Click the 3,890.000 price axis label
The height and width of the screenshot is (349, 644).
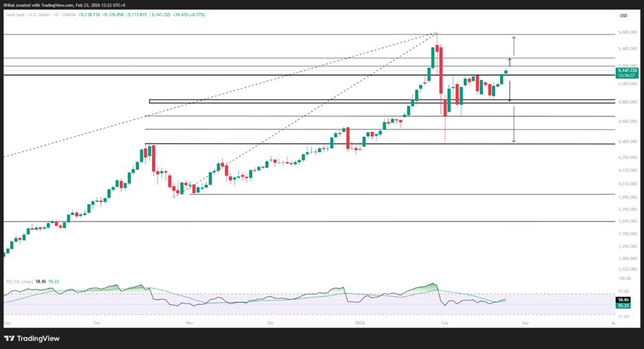tap(627, 198)
